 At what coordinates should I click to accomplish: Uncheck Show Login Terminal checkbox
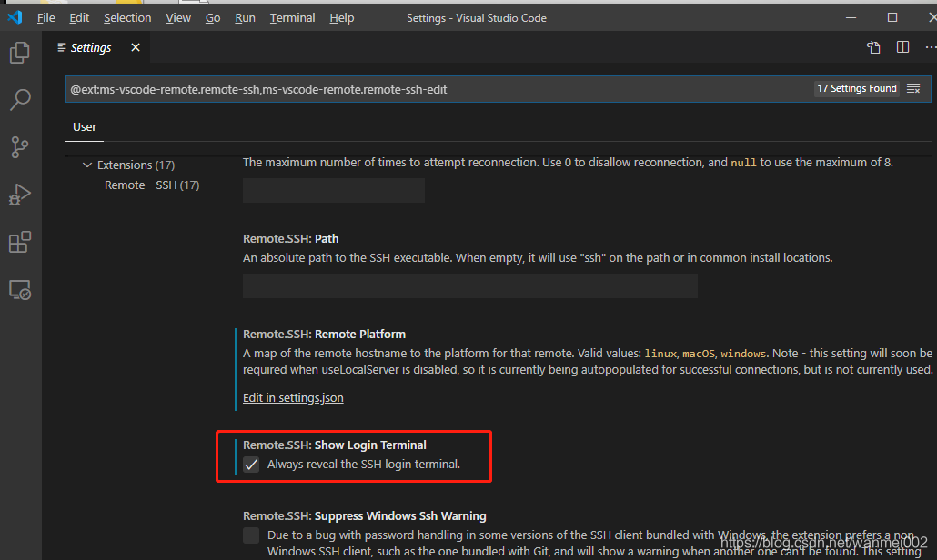point(251,465)
